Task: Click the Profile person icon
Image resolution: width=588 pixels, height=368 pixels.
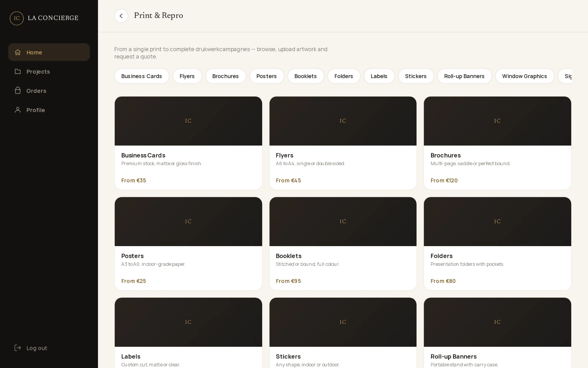Action: tap(18, 110)
